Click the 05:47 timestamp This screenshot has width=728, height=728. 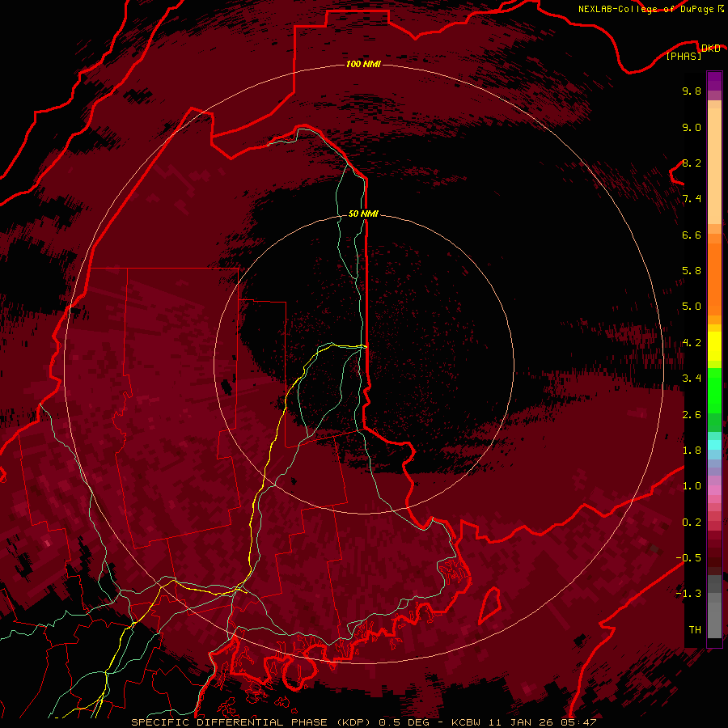point(578,722)
